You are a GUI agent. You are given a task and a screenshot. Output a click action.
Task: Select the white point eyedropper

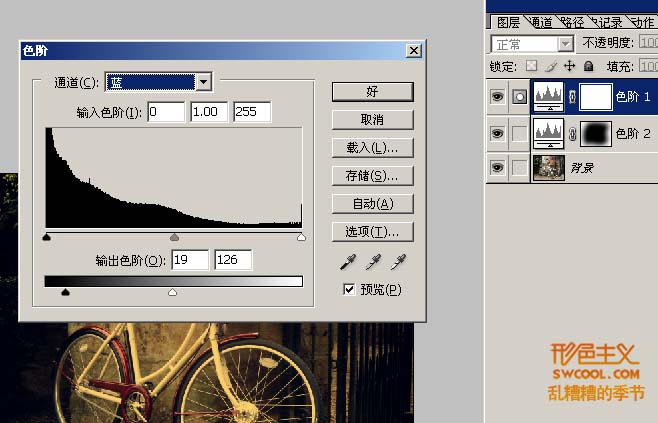[x=398, y=262]
